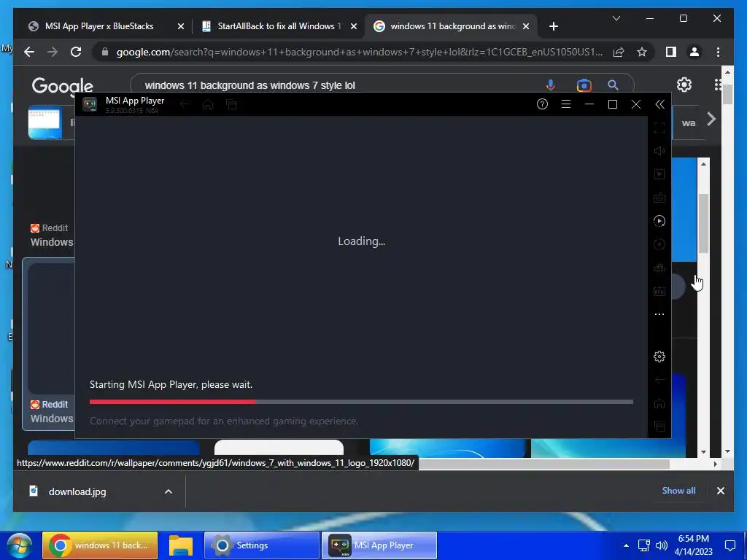Open the Chrome profile icon
This screenshot has width=747, height=560.
pos(694,52)
